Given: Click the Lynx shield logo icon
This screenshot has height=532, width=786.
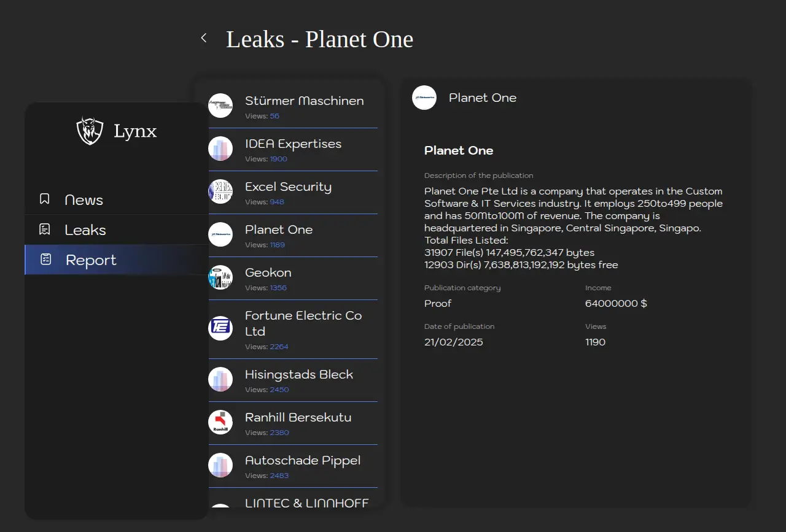Looking at the screenshot, I should pos(90,131).
